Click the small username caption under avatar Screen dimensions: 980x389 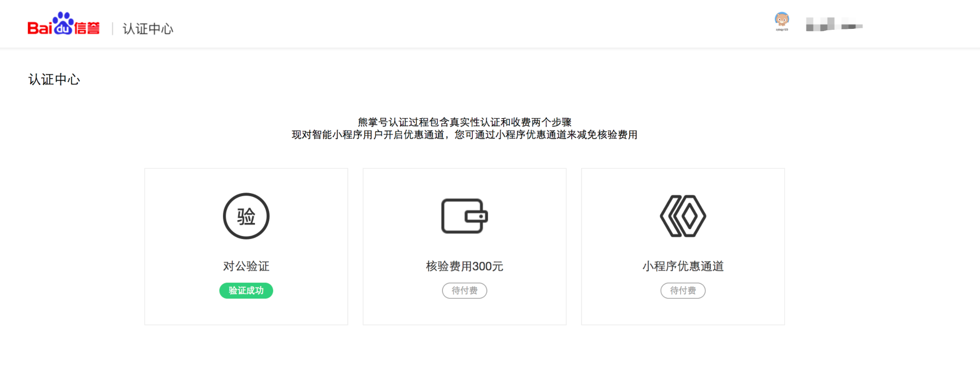click(x=782, y=30)
